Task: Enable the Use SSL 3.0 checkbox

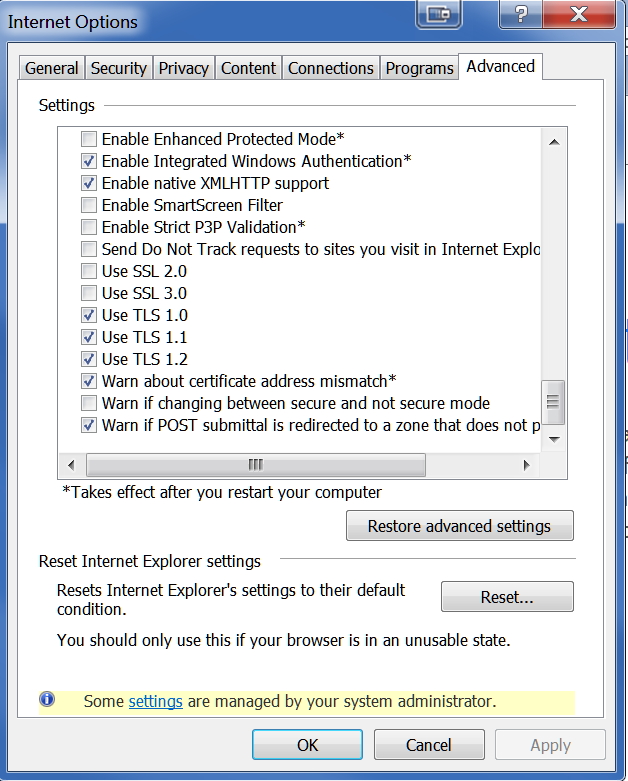Action: [x=89, y=293]
